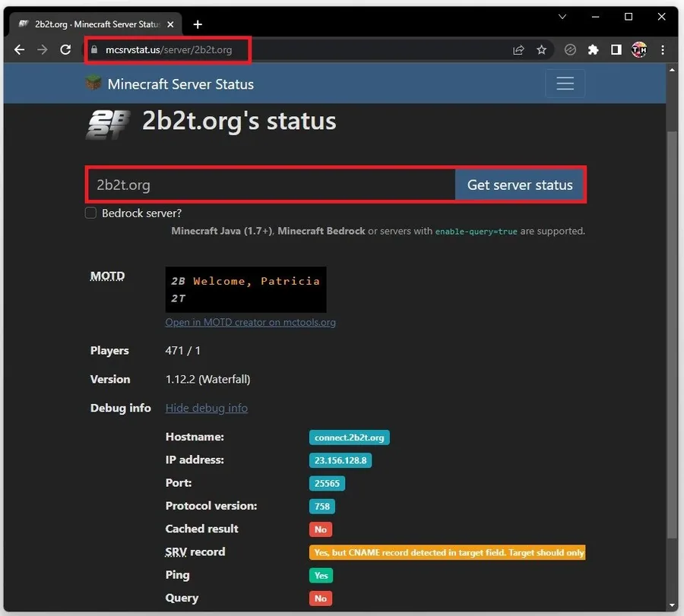684x616 pixels.
Task: Click the Ping Yes badge
Action: point(321,576)
